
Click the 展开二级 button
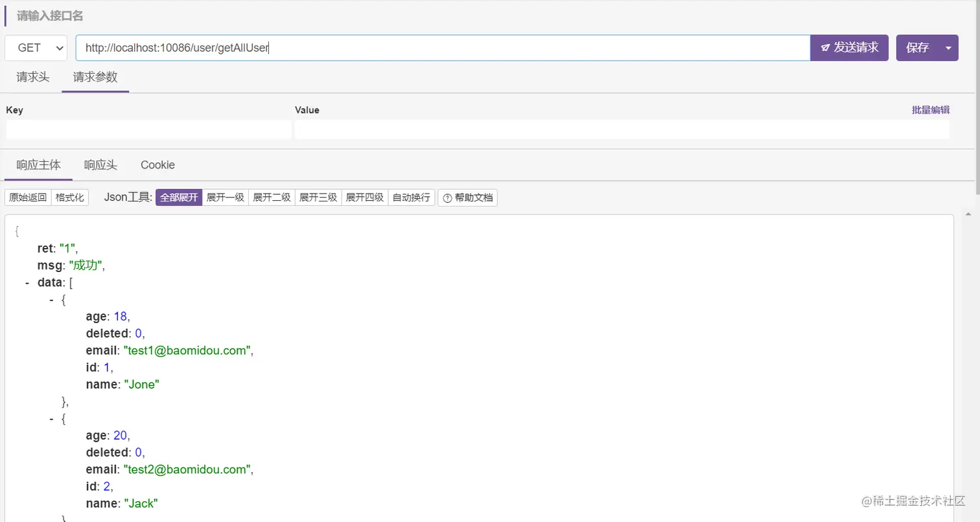coord(272,198)
